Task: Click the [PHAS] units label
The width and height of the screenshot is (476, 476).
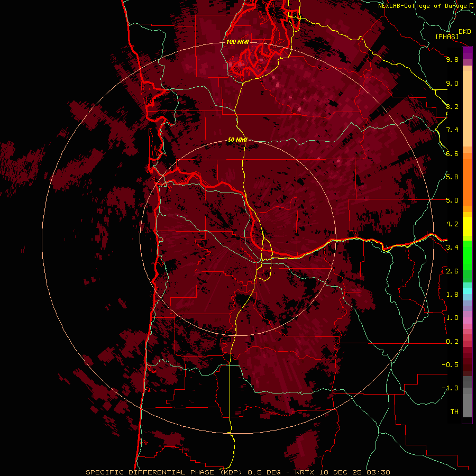Action: coord(447,36)
